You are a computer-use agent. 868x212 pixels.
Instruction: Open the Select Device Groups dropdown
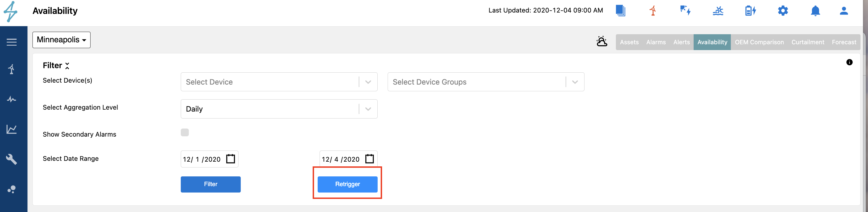pos(486,82)
